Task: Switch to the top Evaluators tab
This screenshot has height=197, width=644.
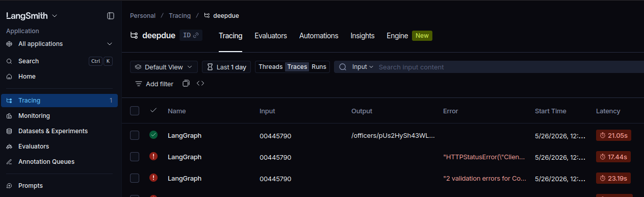Action: point(271,36)
